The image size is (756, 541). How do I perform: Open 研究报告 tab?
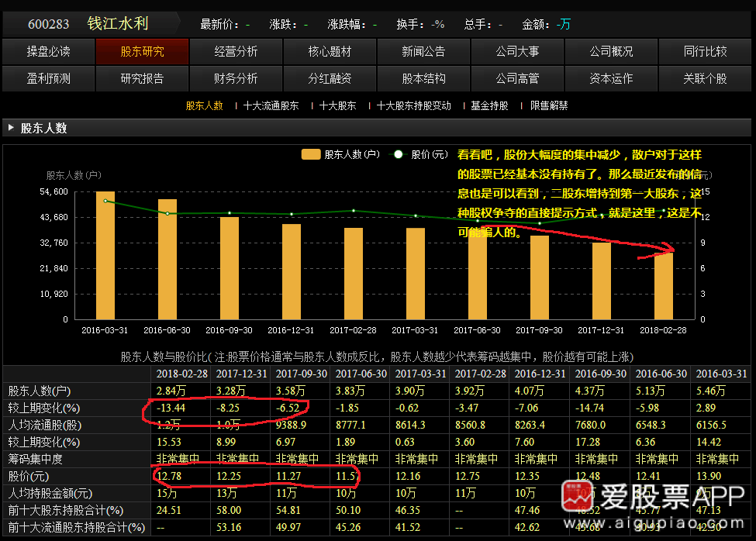(142, 78)
